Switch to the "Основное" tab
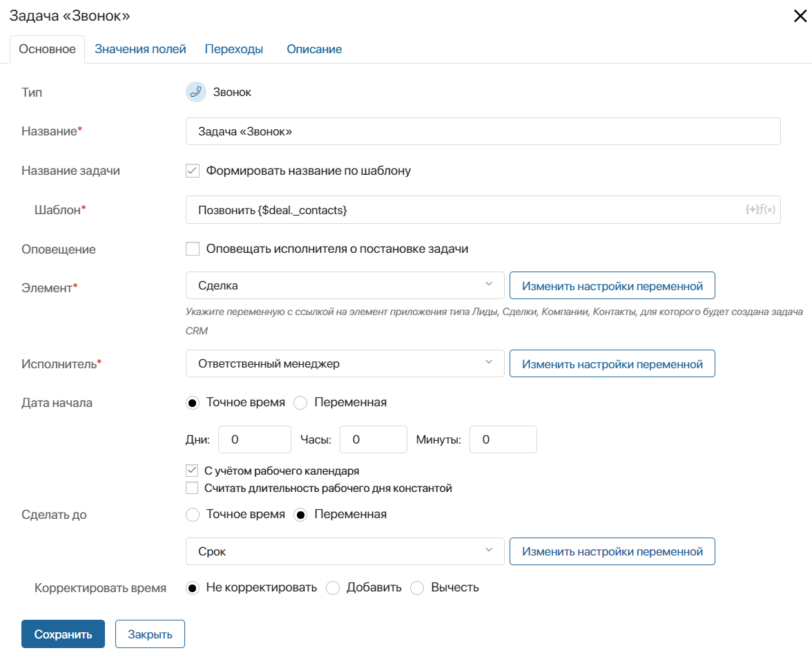Viewport: 812px width, 655px height. coord(47,49)
